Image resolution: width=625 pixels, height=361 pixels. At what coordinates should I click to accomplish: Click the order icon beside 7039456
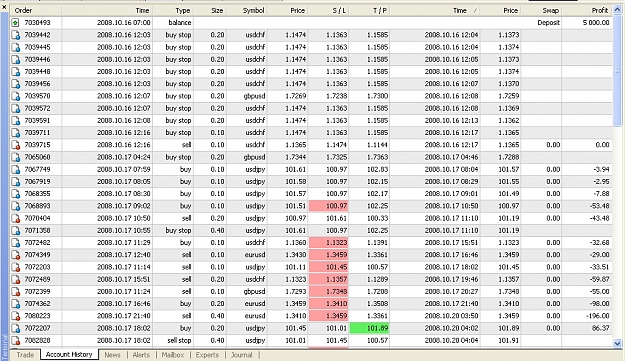[15, 84]
